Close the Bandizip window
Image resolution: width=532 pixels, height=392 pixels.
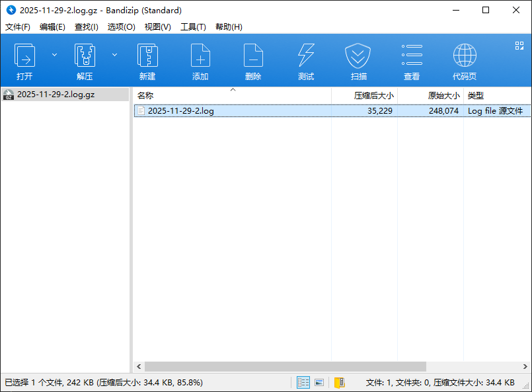pos(516,10)
